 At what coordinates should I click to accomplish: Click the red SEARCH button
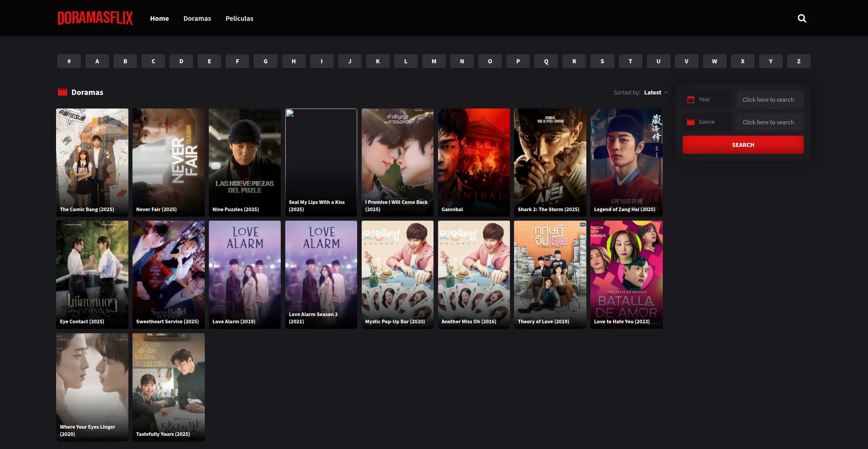pyautogui.click(x=743, y=145)
